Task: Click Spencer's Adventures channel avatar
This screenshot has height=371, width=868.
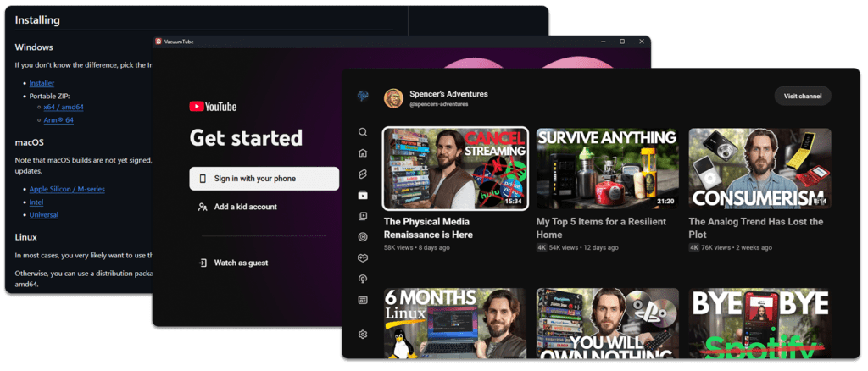Action: pos(393,98)
